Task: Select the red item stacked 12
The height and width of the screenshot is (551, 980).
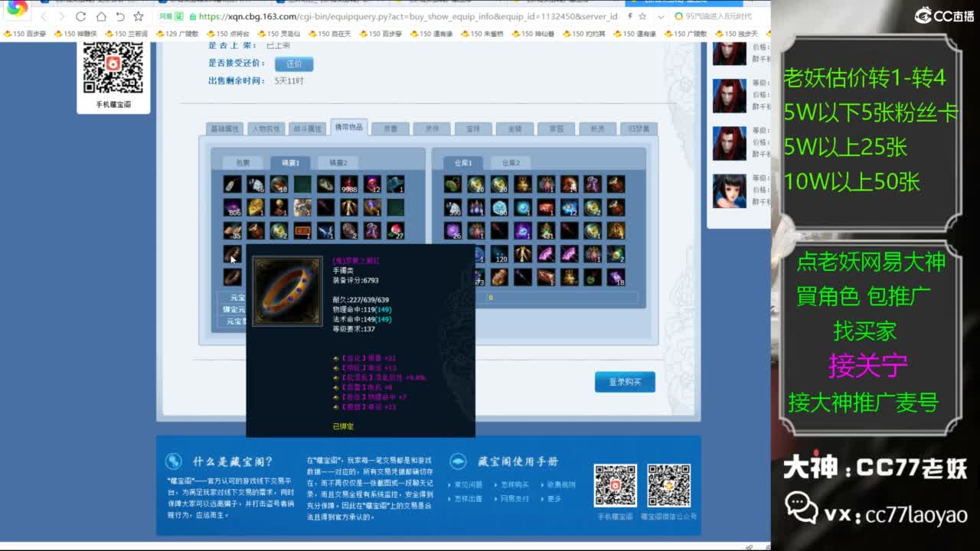Action: 372,184
